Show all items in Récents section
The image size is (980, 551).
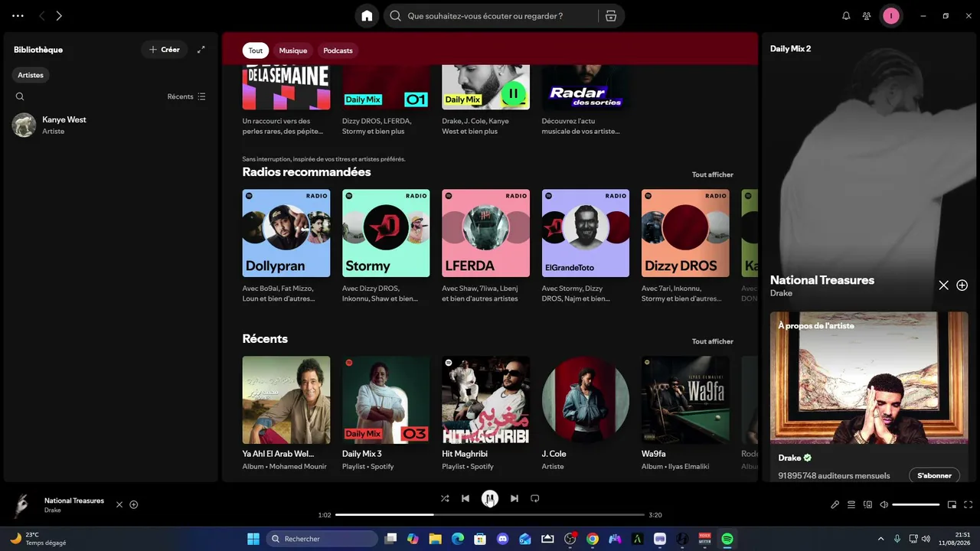click(713, 341)
